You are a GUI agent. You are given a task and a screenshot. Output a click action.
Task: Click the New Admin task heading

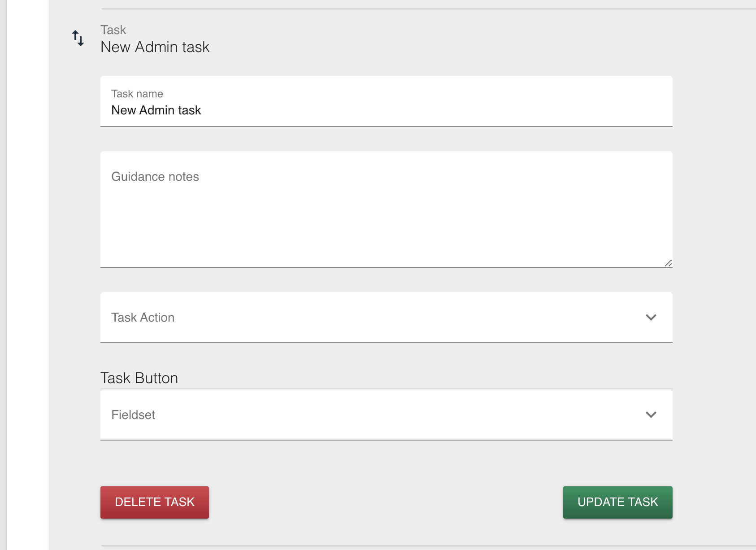point(155,47)
